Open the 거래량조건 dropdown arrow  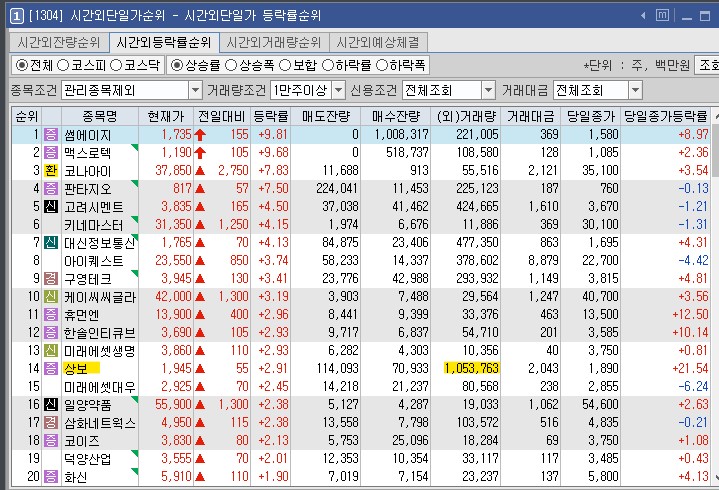pos(338,90)
